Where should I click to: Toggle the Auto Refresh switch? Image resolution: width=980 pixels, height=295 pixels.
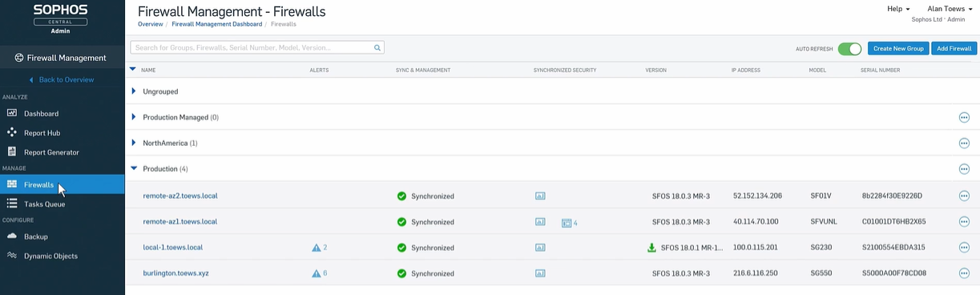pos(849,49)
